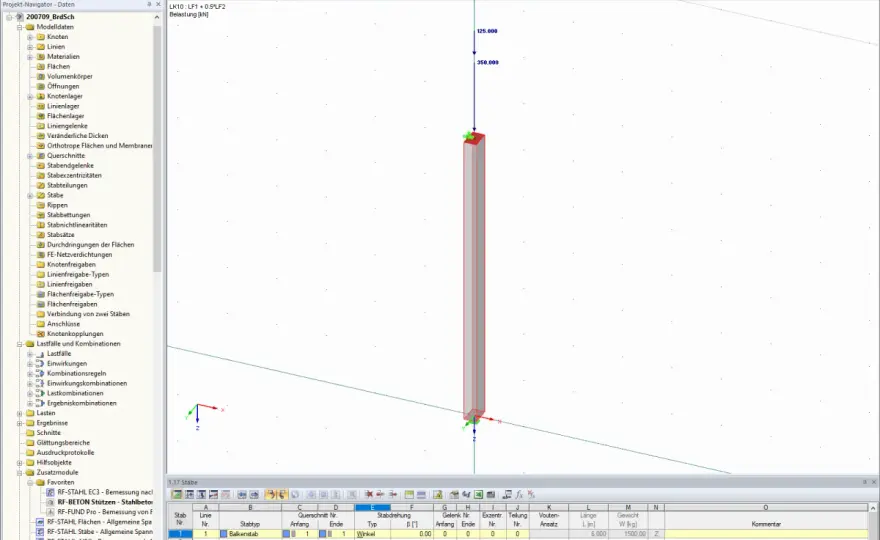Screen dimensions: 880x540
Task: Click the 200709_BrdSch project icon
Action: (20, 17)
